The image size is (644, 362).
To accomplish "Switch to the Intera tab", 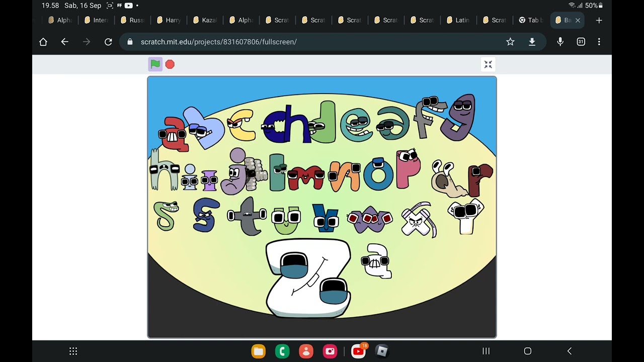I will pyautogui.click(x=97, y=20).
